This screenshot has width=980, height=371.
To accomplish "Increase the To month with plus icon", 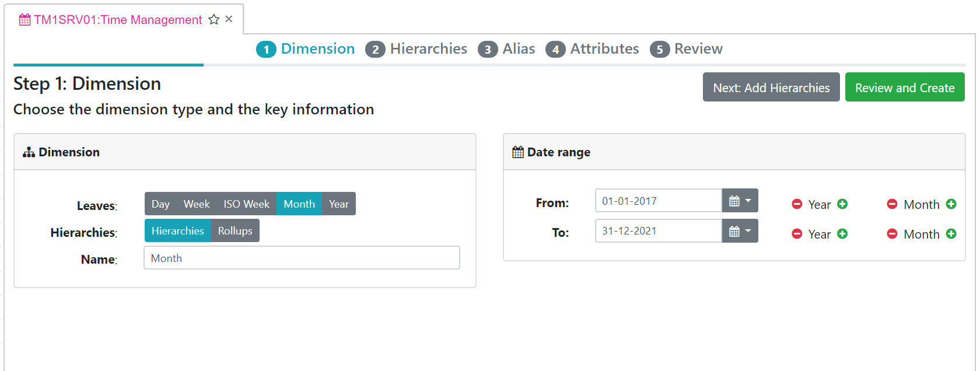I will [x=951, y=234].
